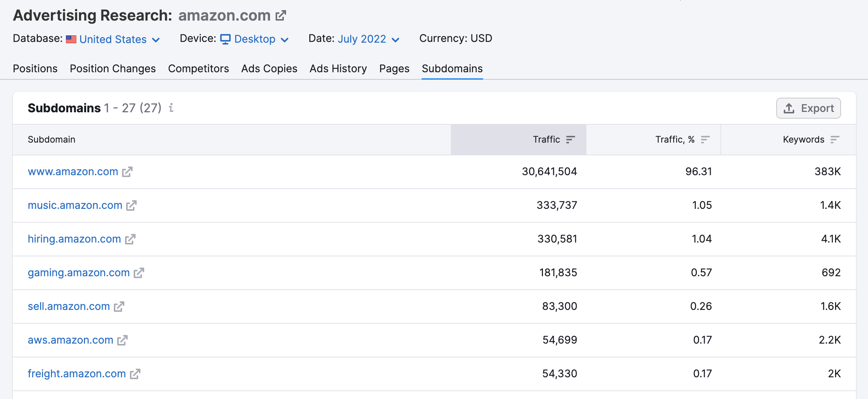The height and width of the screenshot is (399, 868).
Task: Click the keywords value 2.2K
Action: coord(830,340)
